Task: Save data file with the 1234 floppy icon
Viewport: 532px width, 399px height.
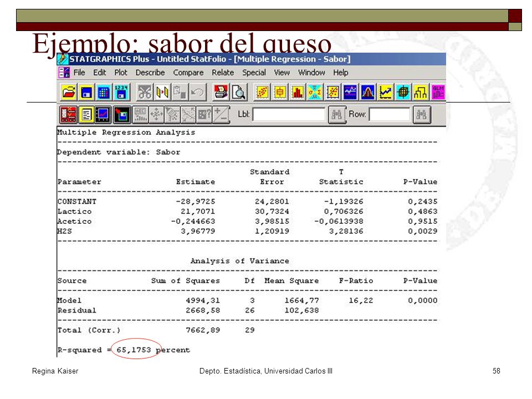Action: (x=121, y=92)
